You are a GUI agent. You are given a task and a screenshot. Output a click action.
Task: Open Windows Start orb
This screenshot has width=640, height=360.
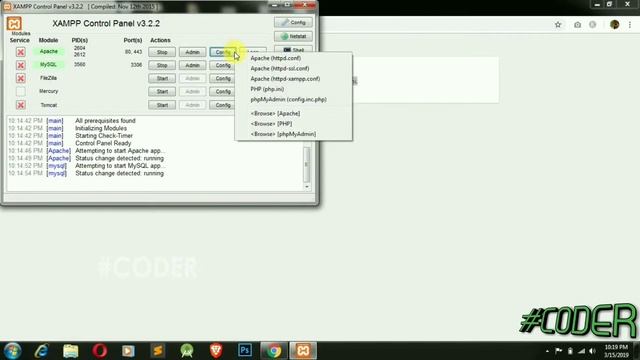point(13,351)
